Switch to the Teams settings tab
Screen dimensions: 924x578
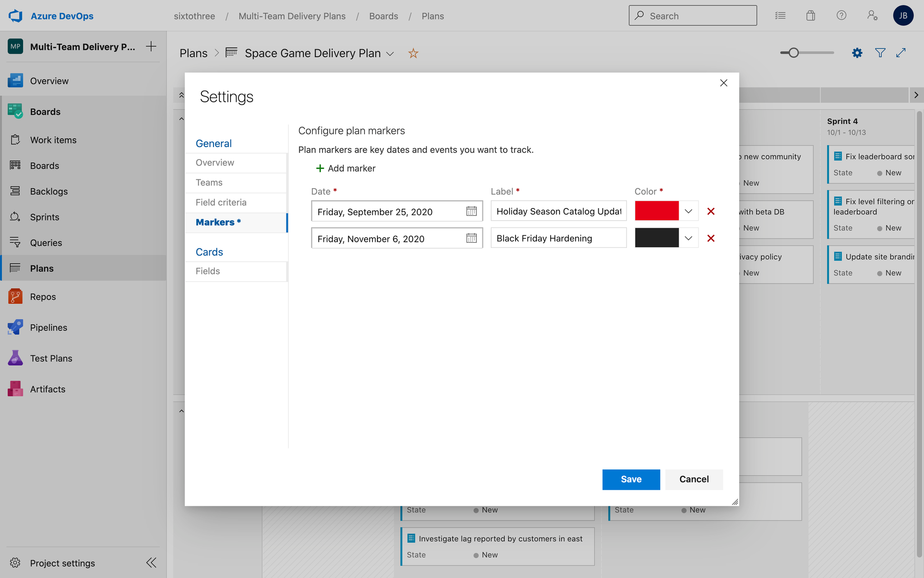[209, 183]
